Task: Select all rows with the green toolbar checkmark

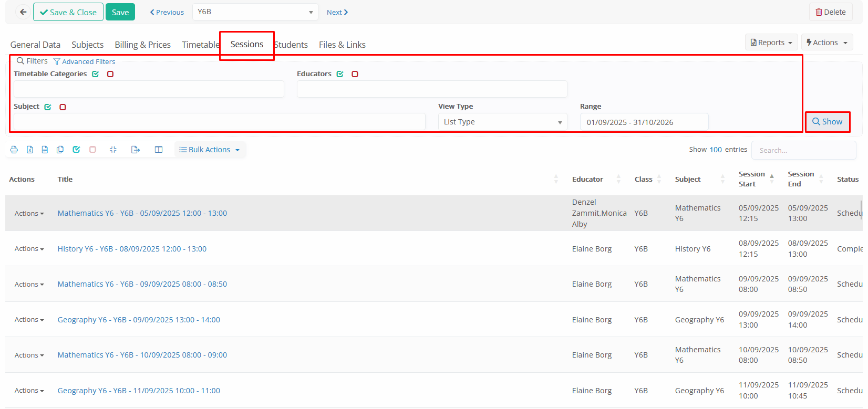Action: (x=76, y=150)
